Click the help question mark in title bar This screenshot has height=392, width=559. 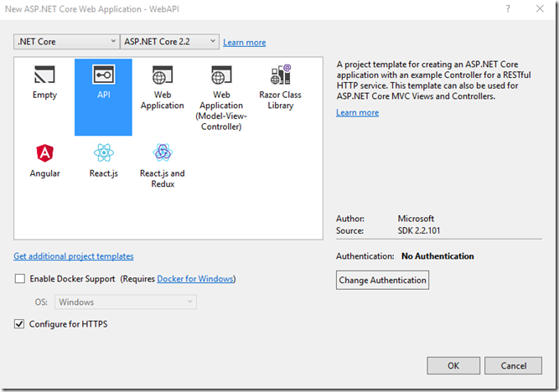coord(508,8)
